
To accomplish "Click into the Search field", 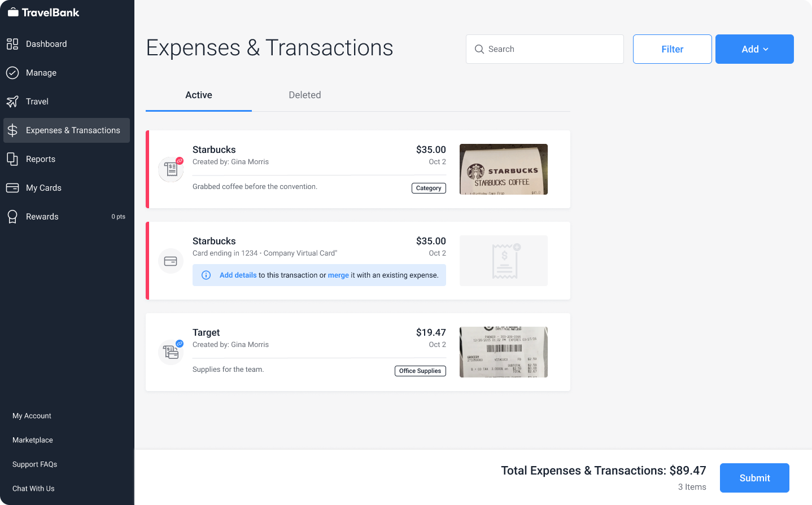I will click(x=545, y=49).
